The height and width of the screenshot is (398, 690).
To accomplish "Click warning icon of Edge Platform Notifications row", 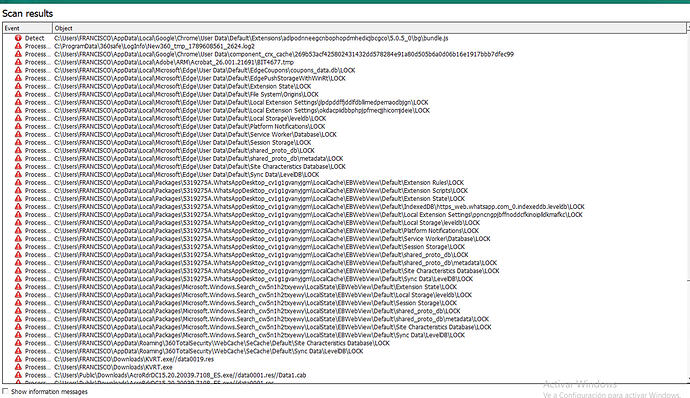I will 18,126.
